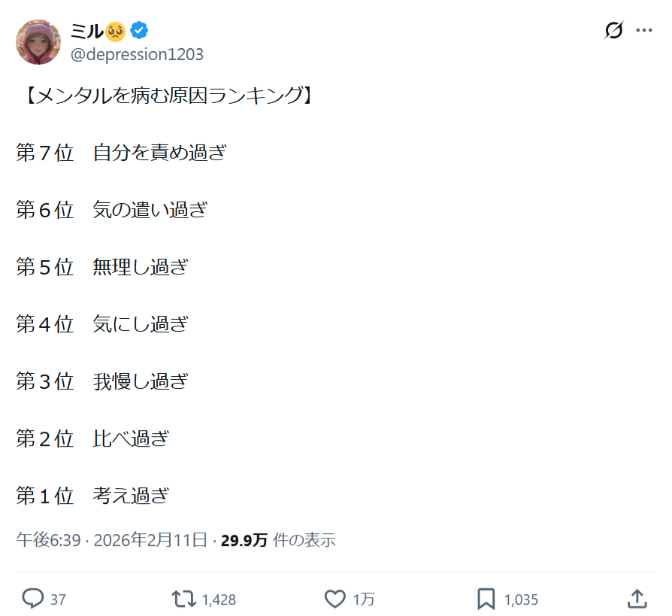Click the repost arrows icon
The image size is (672, 616).
click(x=182, y=599)
